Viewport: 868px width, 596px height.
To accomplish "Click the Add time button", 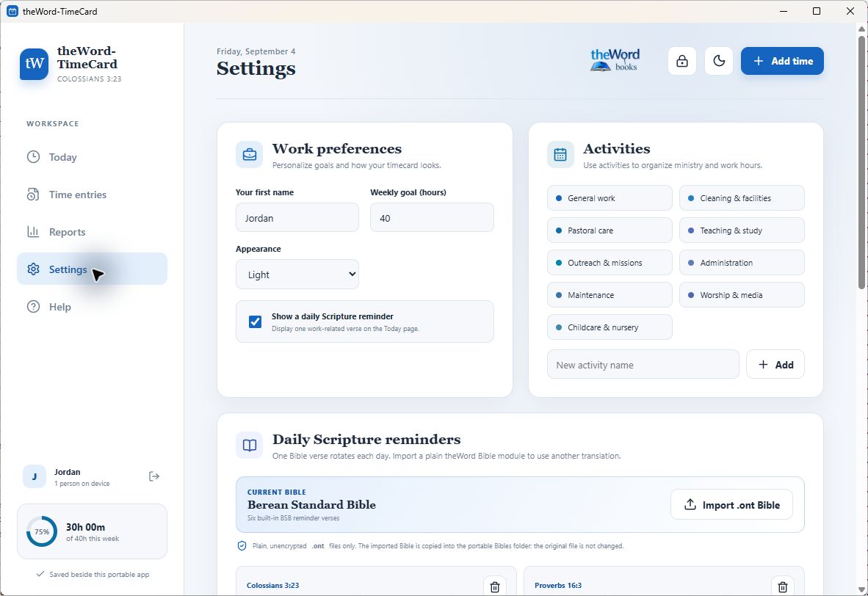I will pyautogui.click(x=781, y=61).
